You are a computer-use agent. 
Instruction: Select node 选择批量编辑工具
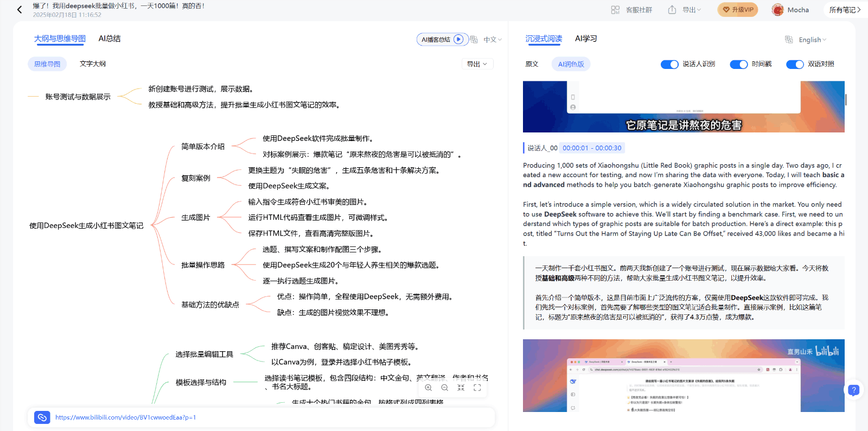coord(204,354)
